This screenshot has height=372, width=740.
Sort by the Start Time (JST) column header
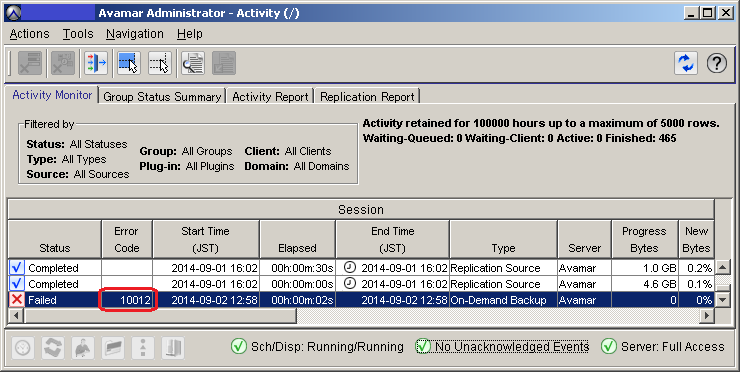pyautogui.click(x=205, y=239)
